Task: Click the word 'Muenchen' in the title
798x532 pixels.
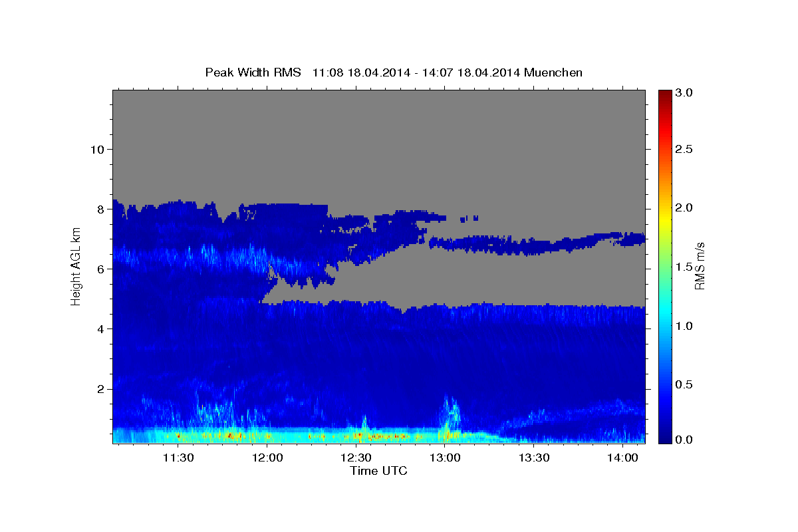Action: (x=553, y=72)
